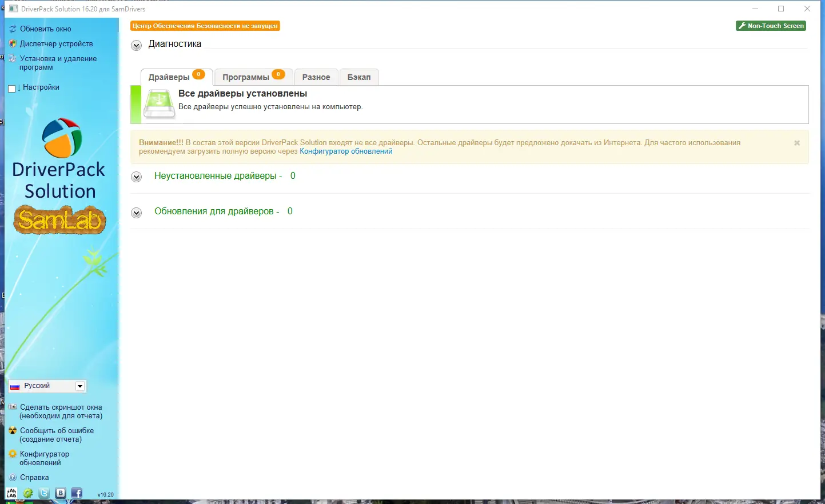The width and height of the screenshot is (825, 504).
Task: Click the orange gear icon in the sidebar
Action: click(x=13, y=454)
